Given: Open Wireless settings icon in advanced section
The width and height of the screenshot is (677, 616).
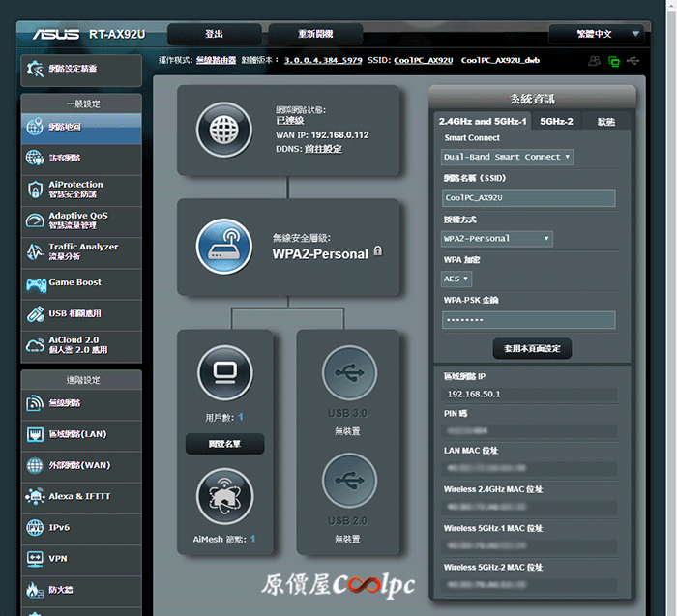Looking at the screenshot, I should 35,403.
